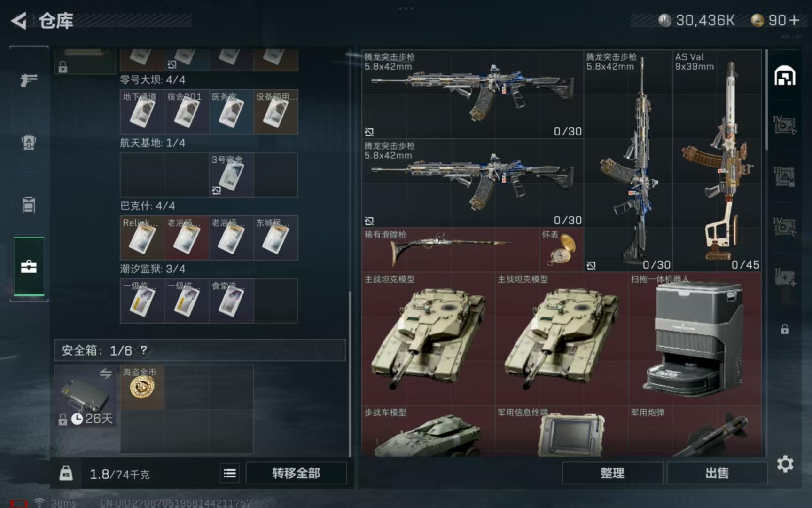Select the 3号宿舍 key card
The width and height of the screenshot is (812, 508).
click(231, 175)
